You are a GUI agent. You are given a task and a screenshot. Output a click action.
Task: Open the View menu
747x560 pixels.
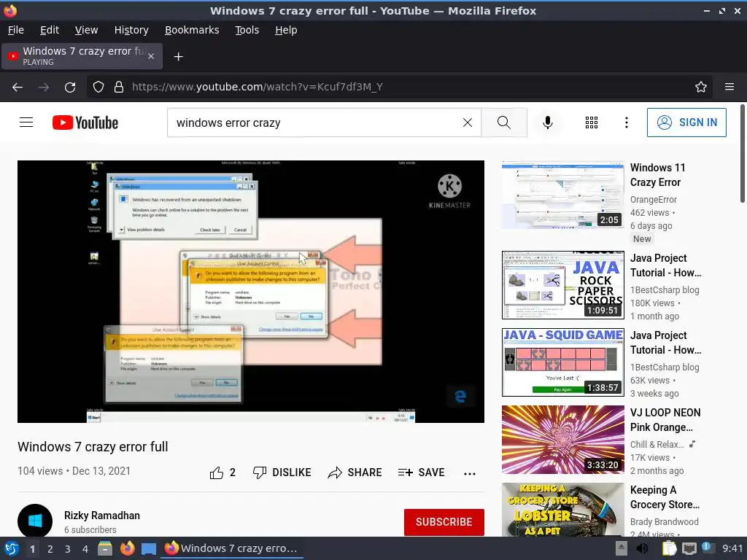(86, 30)
